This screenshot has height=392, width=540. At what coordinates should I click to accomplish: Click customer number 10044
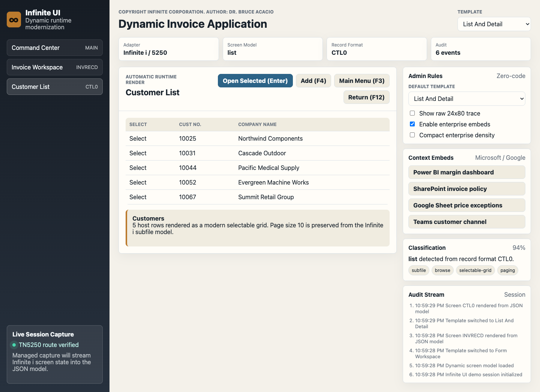pyautogui.click(x=187, y=168)
